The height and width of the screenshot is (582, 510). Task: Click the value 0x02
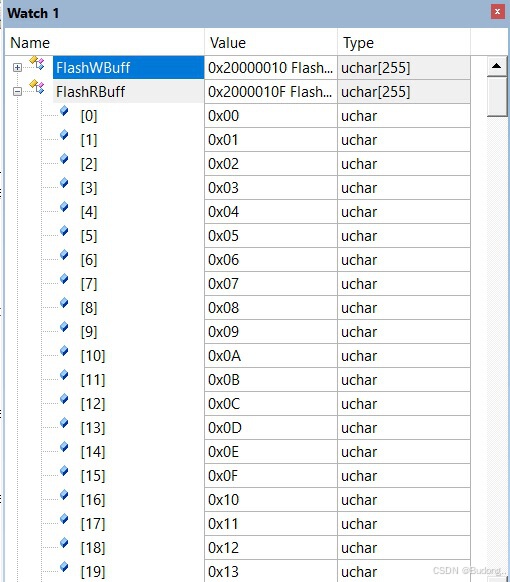tap(223, 164)
